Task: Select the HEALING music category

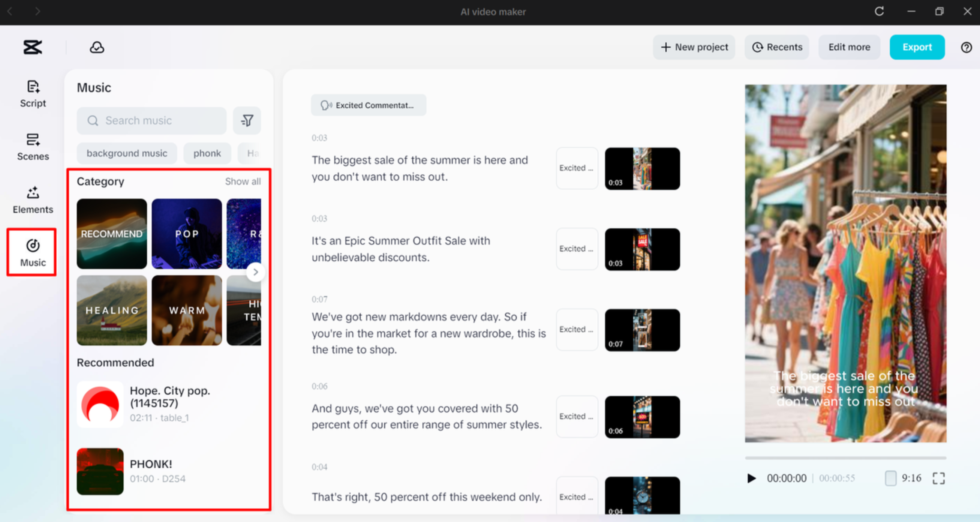Action: 111,310
